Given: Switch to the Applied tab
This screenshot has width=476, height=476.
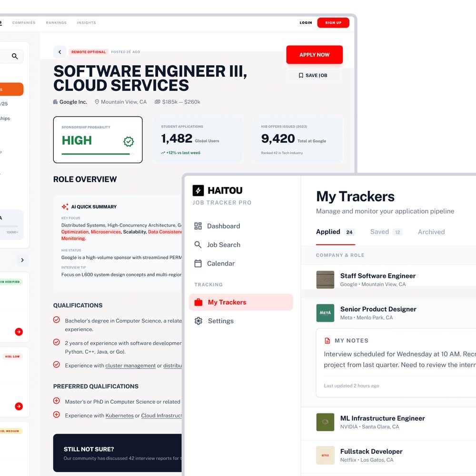Looking at the screenshot, I should click(335, 232).
